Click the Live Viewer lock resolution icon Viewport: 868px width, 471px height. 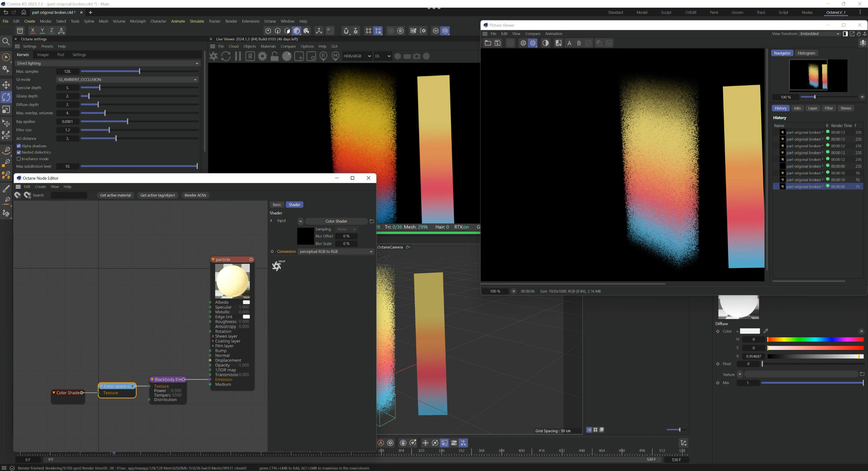coord(275,56)
